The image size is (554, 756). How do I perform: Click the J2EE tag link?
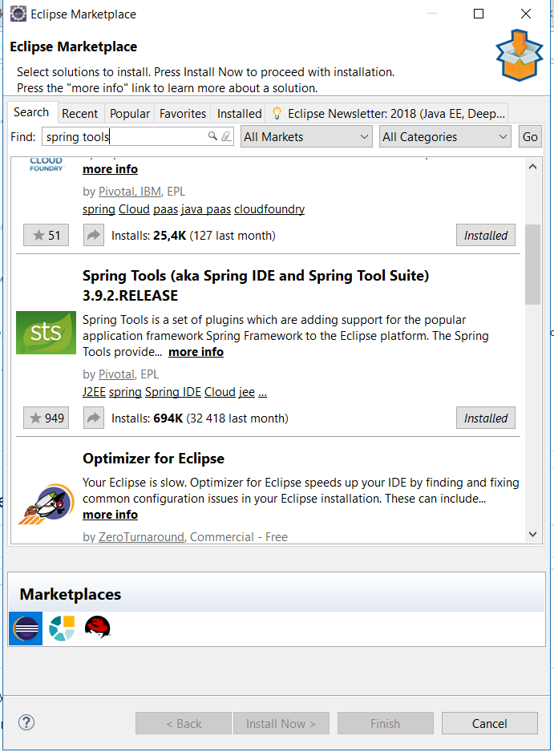(x=94, y=392)
